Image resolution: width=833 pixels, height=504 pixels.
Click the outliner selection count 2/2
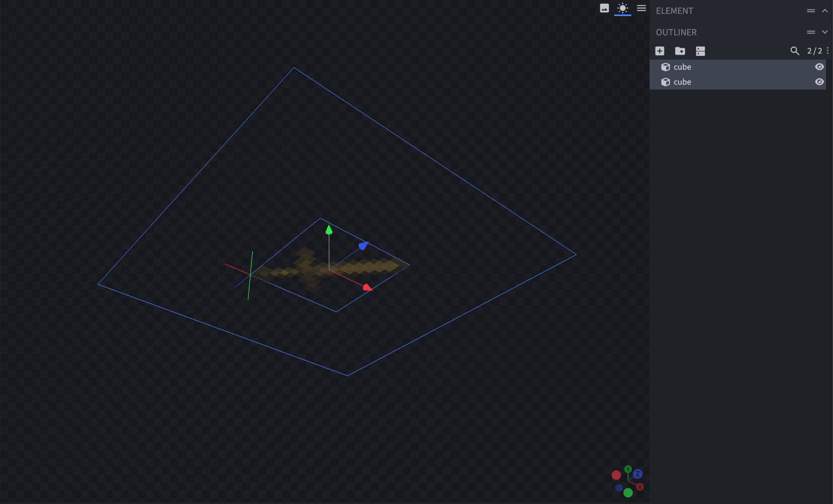815,51
